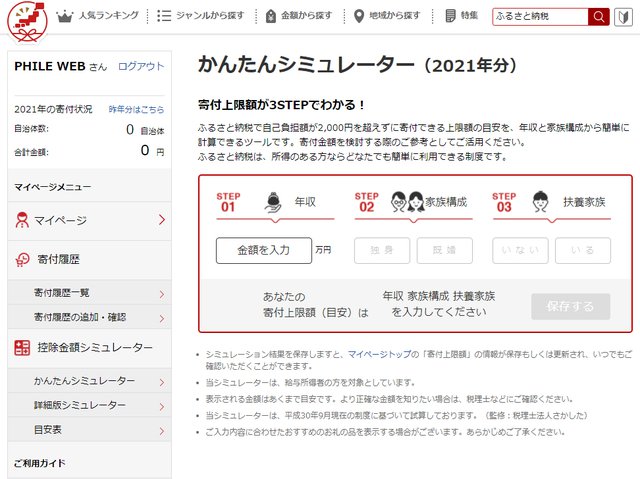The height and width of the screenshot is (479, 640).
Task: Click the 保存する button
Action: (x=571, y=306)
